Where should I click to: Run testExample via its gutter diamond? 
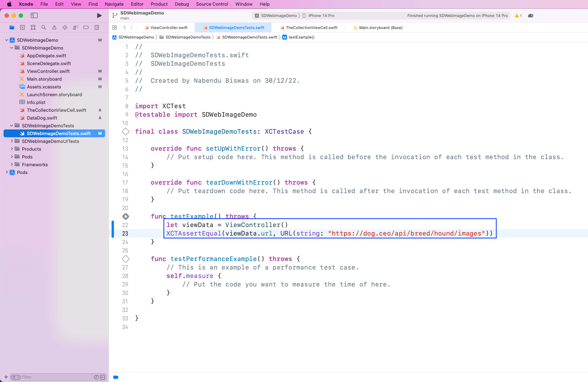click(x=126, y=216)
